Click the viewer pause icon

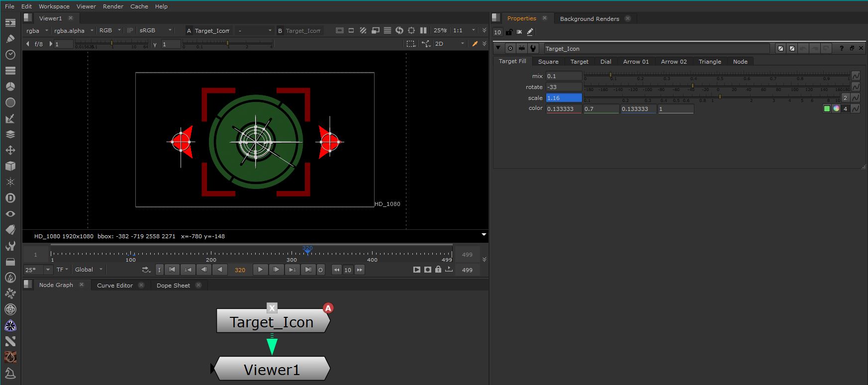tap(423, 30)
